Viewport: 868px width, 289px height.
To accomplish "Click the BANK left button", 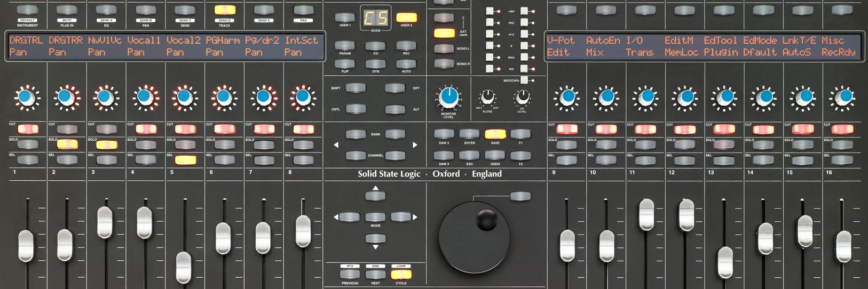I will (x=356, y=134).
